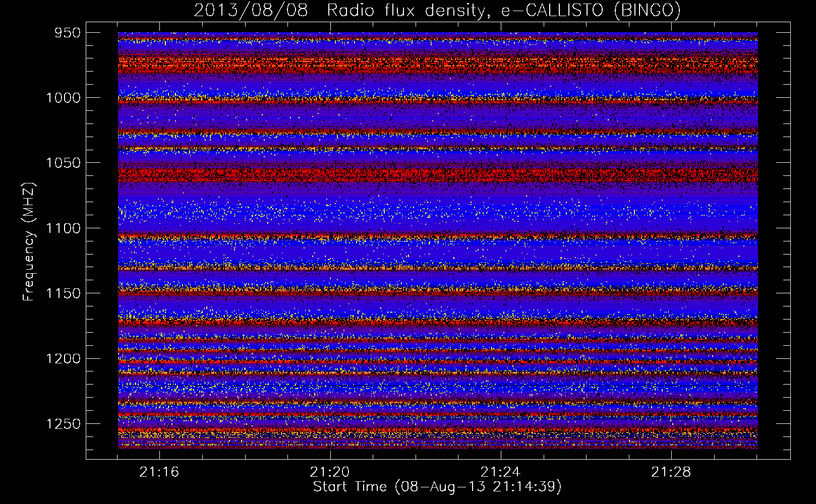Click the blue band near 1090 MHz

coord(438,211)
